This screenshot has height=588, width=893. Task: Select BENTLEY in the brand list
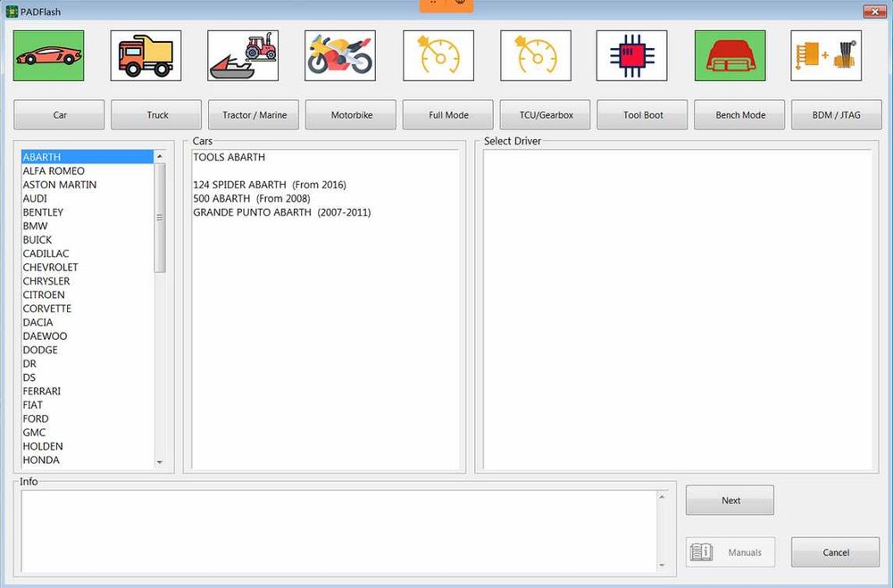click(x=88, y=211)
